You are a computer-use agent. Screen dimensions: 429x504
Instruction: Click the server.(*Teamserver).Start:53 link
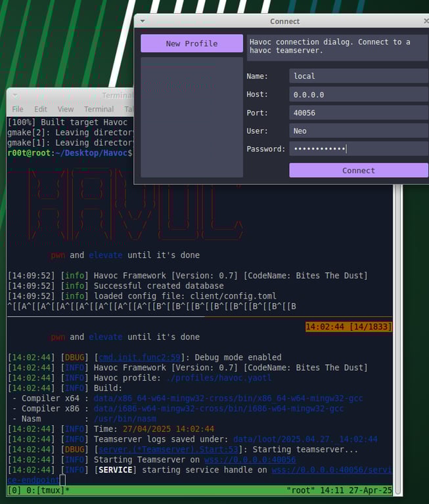pos(168,450)
